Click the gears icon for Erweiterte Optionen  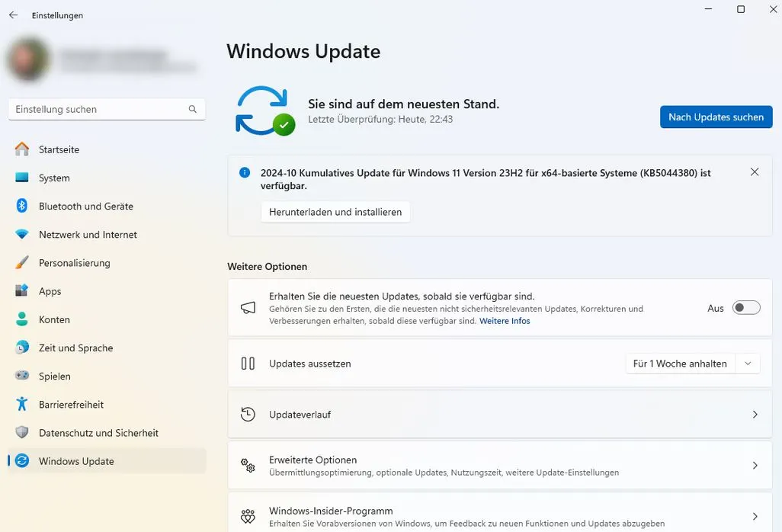point(248,465)
